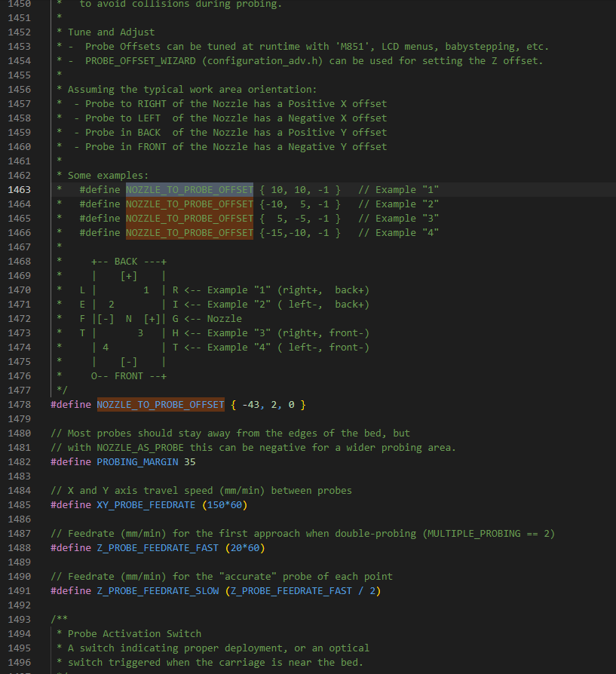616x674 pixels.
Task: Click the word LEFT on line 1458
Action: pos(149,118)
